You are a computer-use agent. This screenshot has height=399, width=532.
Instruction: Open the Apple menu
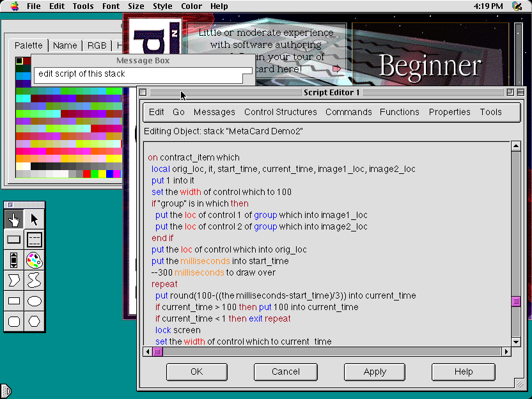click(x=14, y=6)
